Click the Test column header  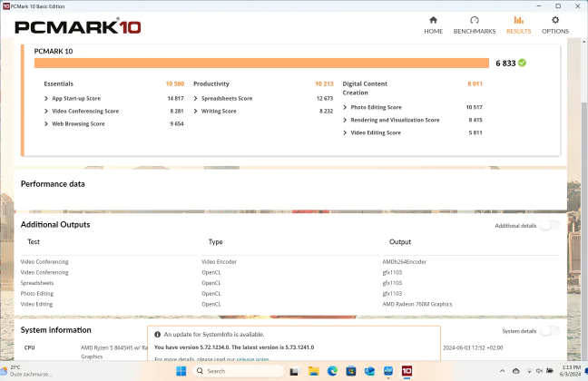click(x=34, y=242)
